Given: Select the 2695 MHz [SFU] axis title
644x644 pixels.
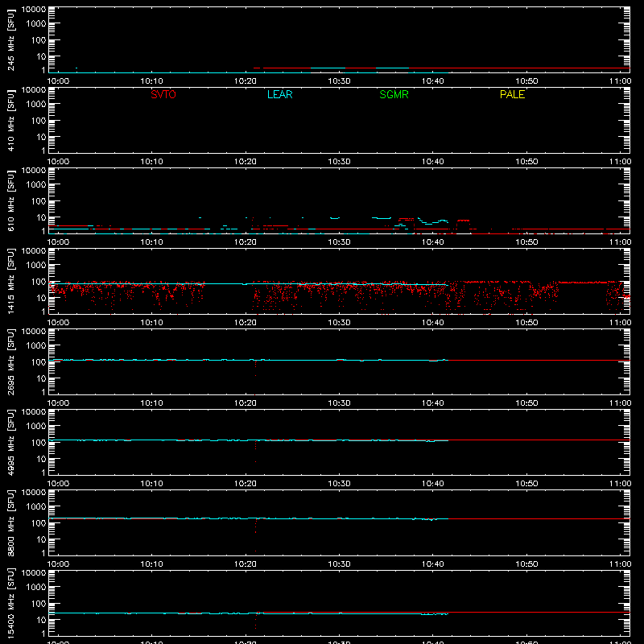Looking at the screenshot, I should 10,361.
